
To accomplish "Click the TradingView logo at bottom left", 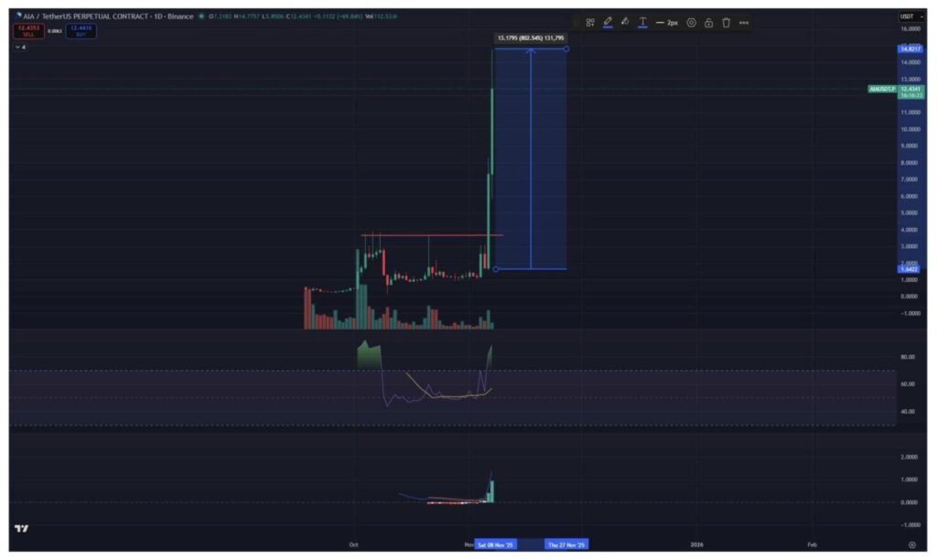I will click(21, 529).
